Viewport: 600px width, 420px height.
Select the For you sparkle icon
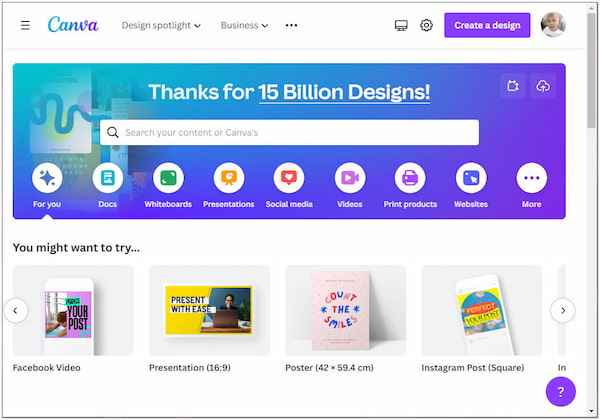click(x=47, y=178)
